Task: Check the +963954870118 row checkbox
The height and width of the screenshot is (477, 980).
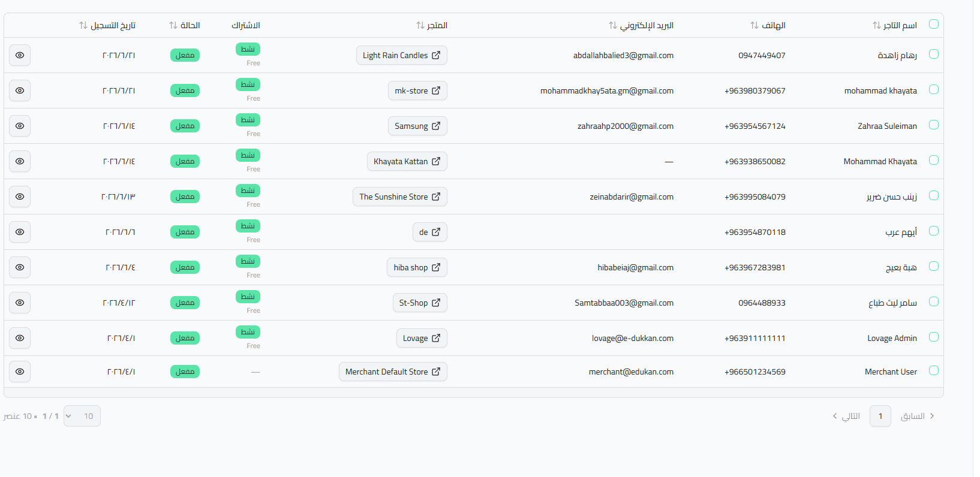Action: [934, 231]
